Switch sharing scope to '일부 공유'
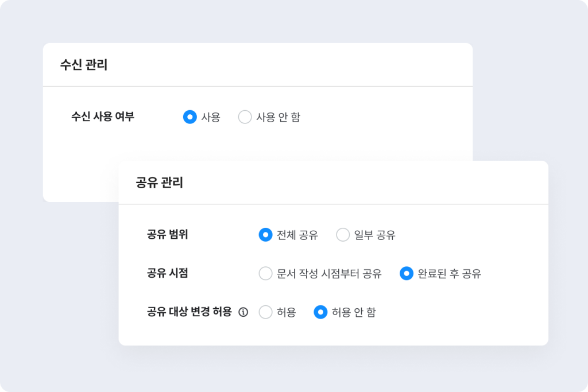 pyautogui.click(x=343, y=235)
